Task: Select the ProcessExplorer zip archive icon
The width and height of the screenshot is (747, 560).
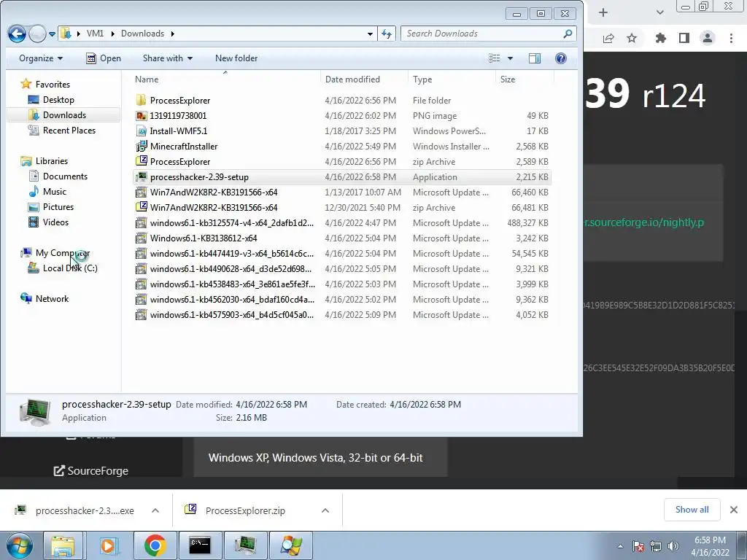Action: point(141,161)
